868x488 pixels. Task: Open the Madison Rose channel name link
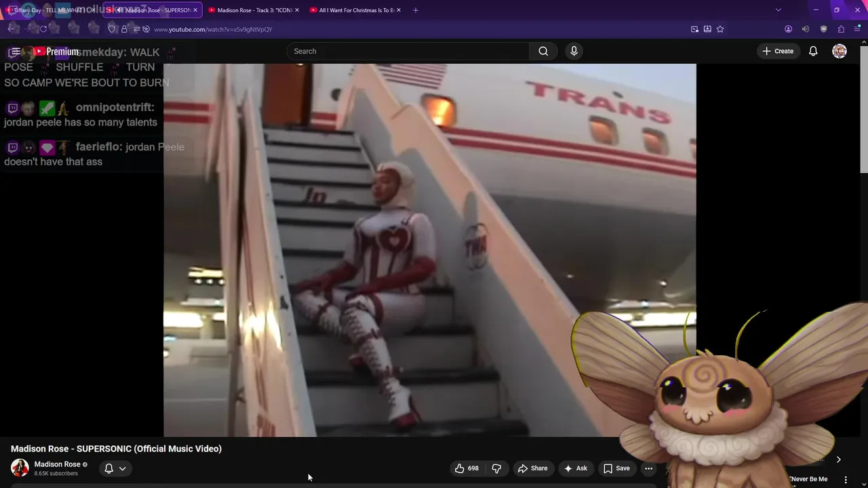[x=57, y=464]
